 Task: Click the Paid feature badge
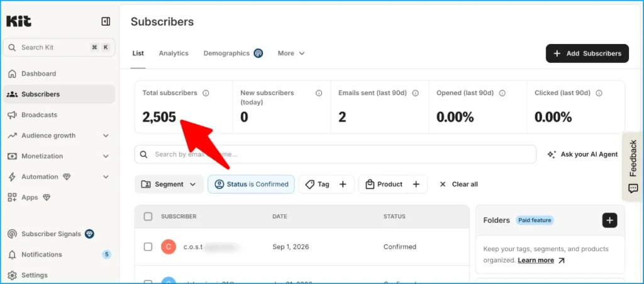tap(535, 220)
